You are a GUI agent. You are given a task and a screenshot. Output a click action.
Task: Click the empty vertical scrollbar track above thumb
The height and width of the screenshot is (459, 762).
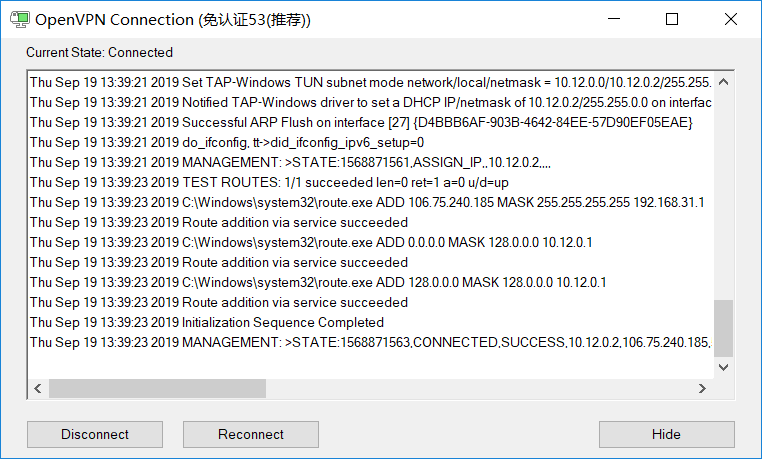point(723,196)
